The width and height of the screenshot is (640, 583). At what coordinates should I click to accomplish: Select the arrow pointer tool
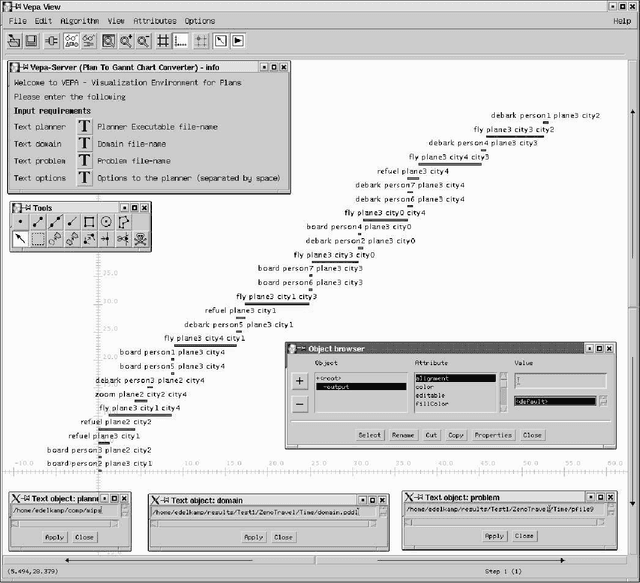[21, 239]
